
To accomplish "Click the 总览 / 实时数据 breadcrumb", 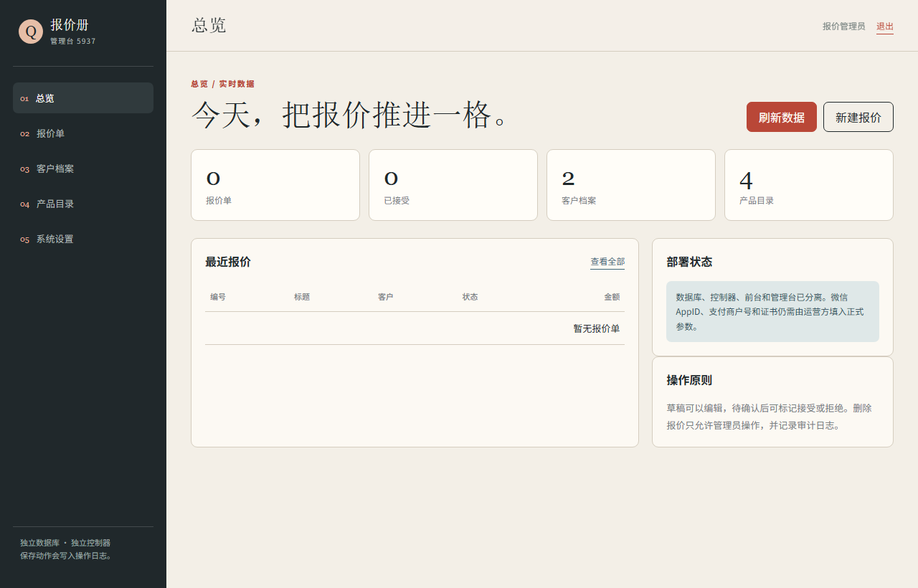I will [x=222, y=84].
